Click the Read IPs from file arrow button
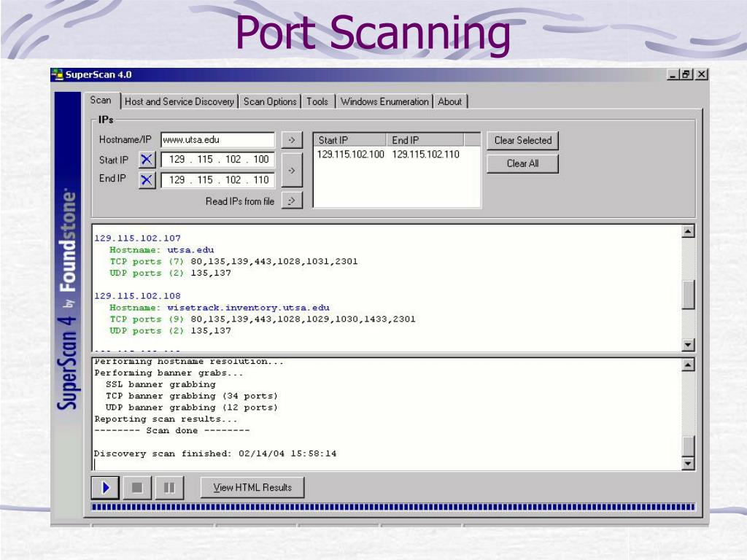The height and width of the screenshot is (560, 747). (x=292, y=201)
